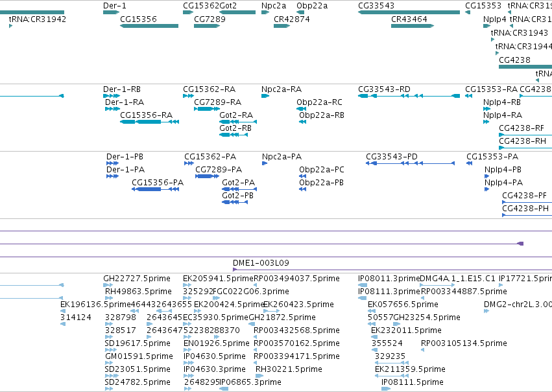This screenshot has height=392, width=552.
Task: Select the Obp22a gene label
Action: 312,6
